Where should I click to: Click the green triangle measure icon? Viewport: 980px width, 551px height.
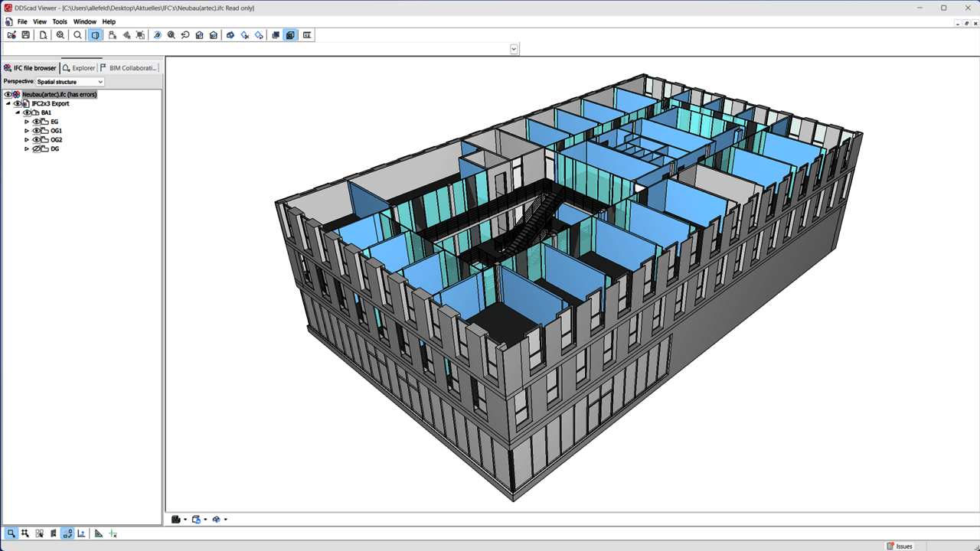(x=99, y=533)
